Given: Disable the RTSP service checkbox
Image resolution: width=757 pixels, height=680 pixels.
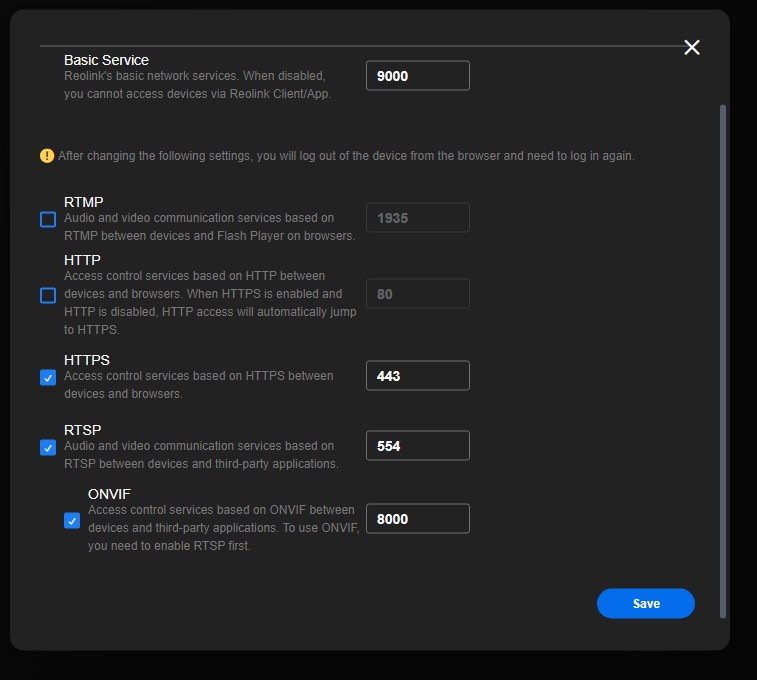Looking at the screenshot, I should 48,447.
